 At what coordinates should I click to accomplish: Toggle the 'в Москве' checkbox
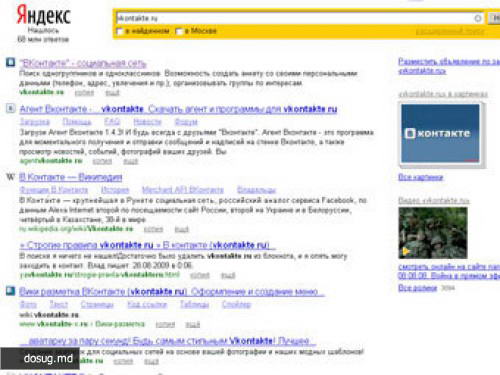coord(179,31)
